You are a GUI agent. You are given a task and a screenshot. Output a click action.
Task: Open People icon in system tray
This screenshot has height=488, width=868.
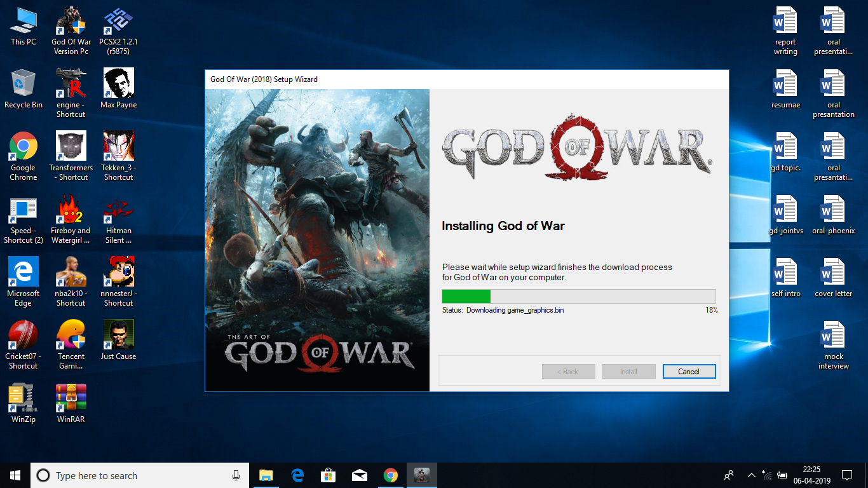(729, 475)
